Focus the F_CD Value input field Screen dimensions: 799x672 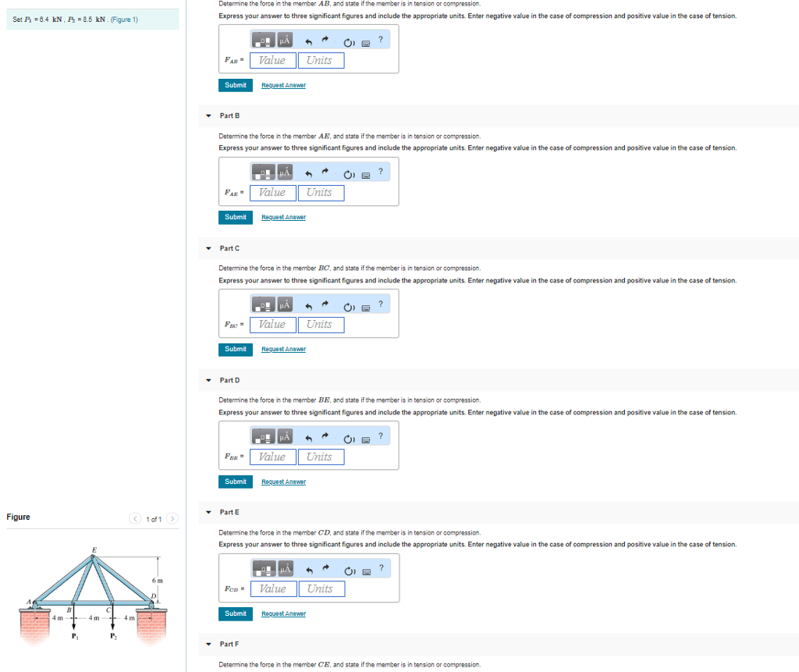[274, 589]
